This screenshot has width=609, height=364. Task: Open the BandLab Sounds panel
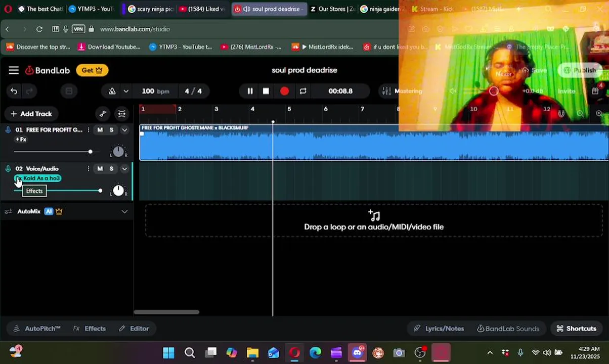(508, 329)
